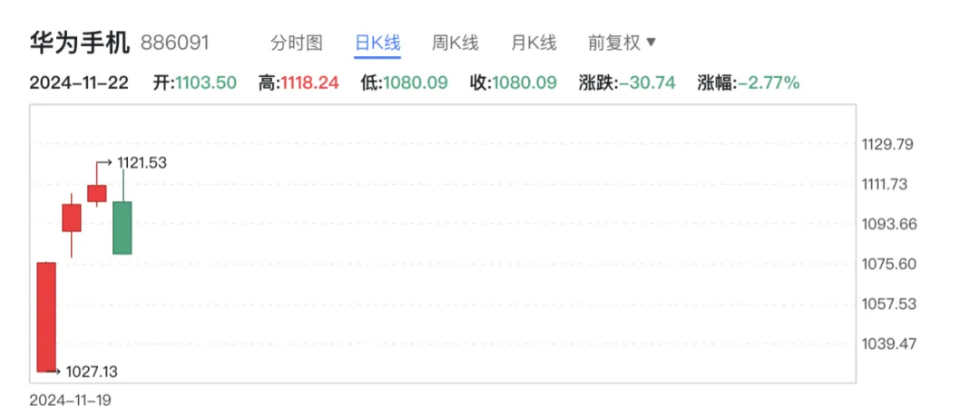Open the 前复权 dropdown
The image size is (980, 416).
coord(622,44)
